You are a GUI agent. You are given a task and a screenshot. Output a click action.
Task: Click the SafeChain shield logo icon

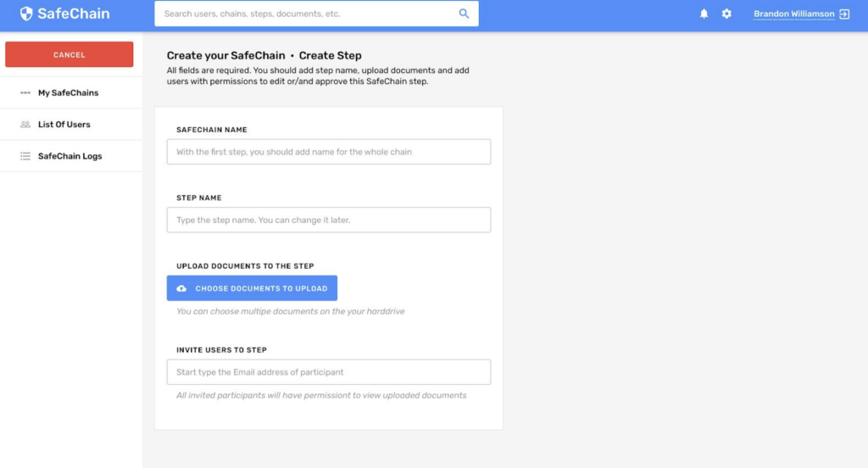tap(26, 14)
